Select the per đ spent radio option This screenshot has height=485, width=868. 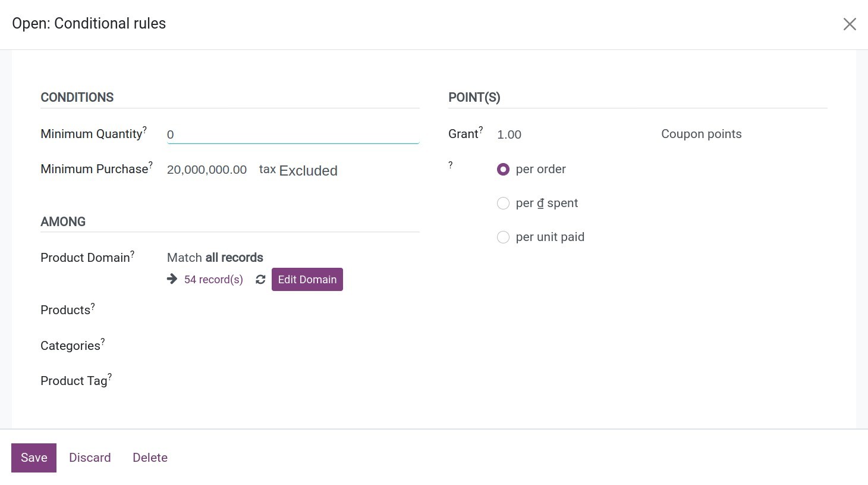tap(503, 204)
